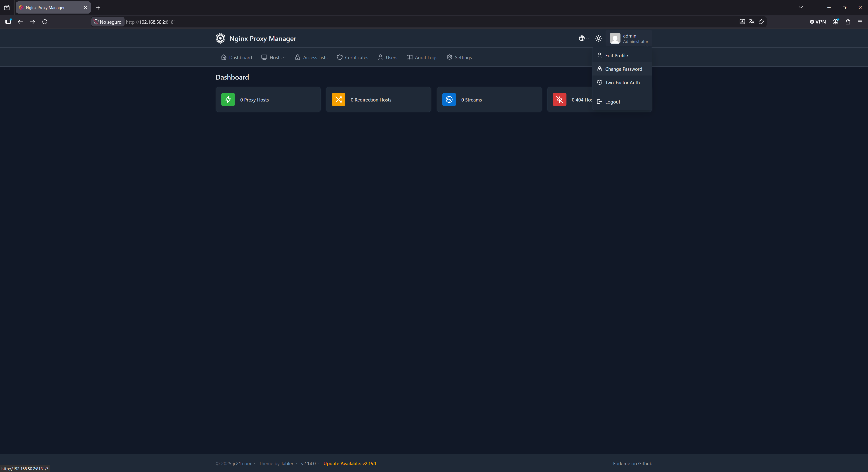Open the 0 Proxy Hosts card
Screen dimensions: 868x472
pyautogui.click(x=268, y=99)
